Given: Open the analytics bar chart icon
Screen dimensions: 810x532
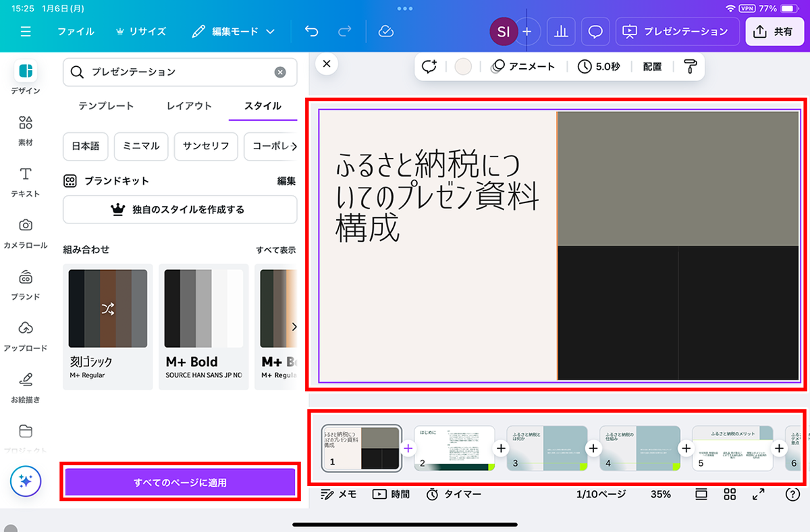Looking at the screenshot, I should point(561,32).
